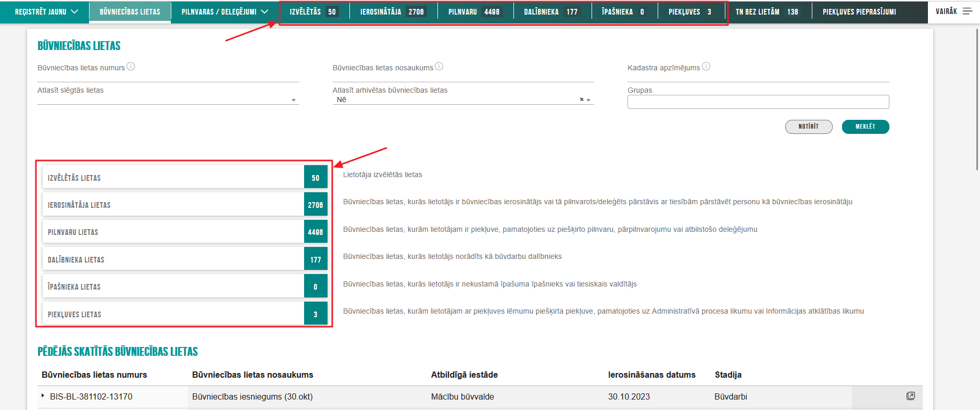Expand the Reģistrēt jaunu dropdown
The width and height of the screenshot is (980, 410).
(x=46, y=11)
